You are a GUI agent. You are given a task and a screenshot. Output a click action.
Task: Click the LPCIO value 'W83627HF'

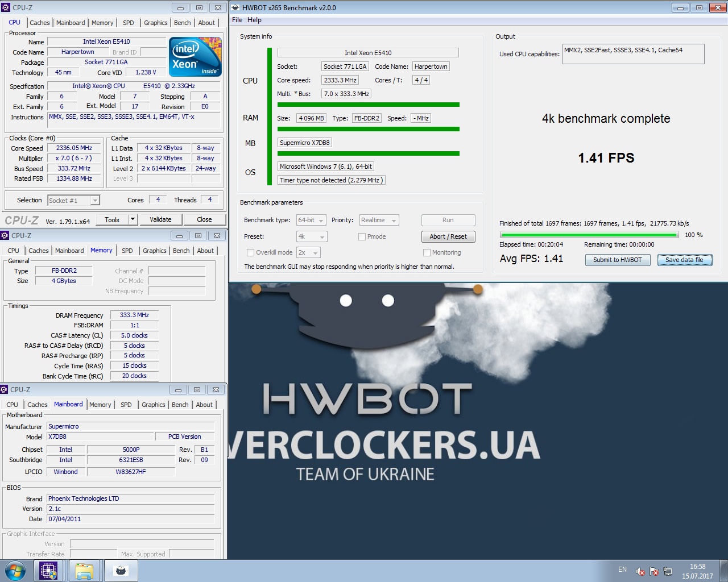click(131, 472)
